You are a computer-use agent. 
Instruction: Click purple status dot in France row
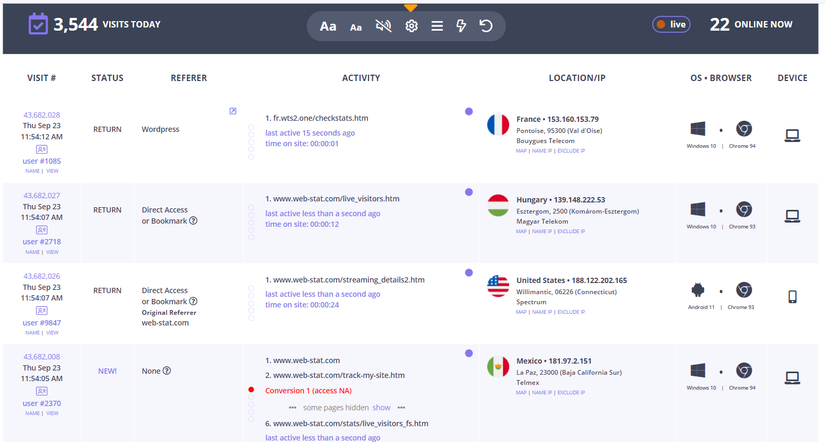click(469, 111)
